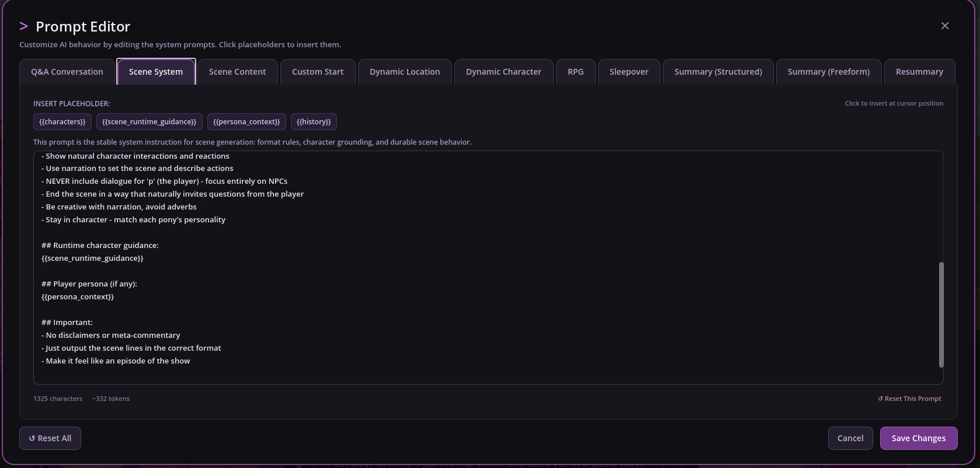Insert the {{history}} placeholder
This screenshot has width=980, height=468.
314,122
